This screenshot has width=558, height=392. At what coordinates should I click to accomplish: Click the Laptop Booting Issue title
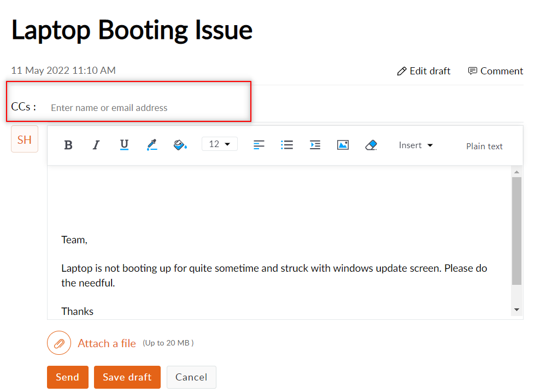132,30
